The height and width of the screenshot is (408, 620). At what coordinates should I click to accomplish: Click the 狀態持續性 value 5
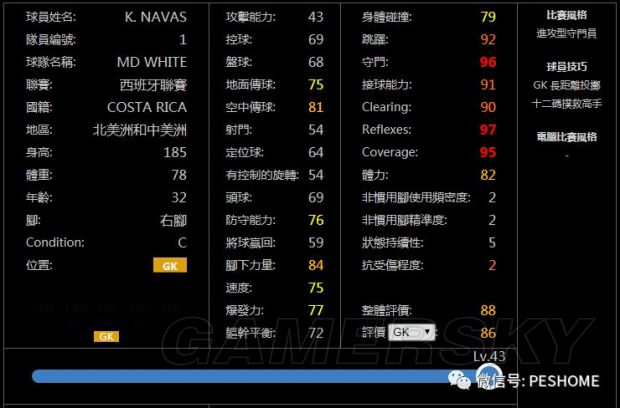pyautogui.click(x=492, y=243)
